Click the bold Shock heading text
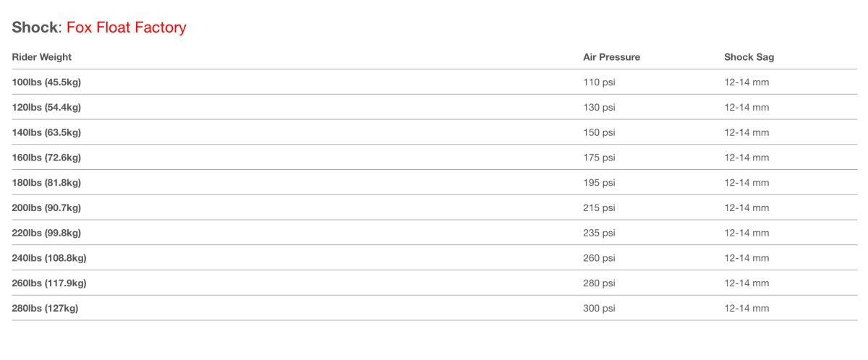Screen dimensions: 868x360 click(x=34, y=28)
